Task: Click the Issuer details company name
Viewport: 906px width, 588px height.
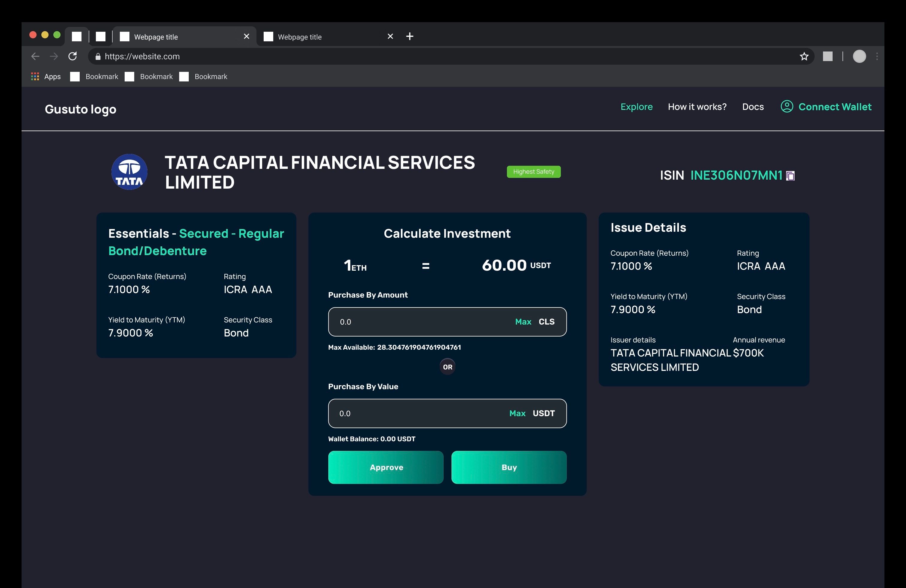Action: 671,360
